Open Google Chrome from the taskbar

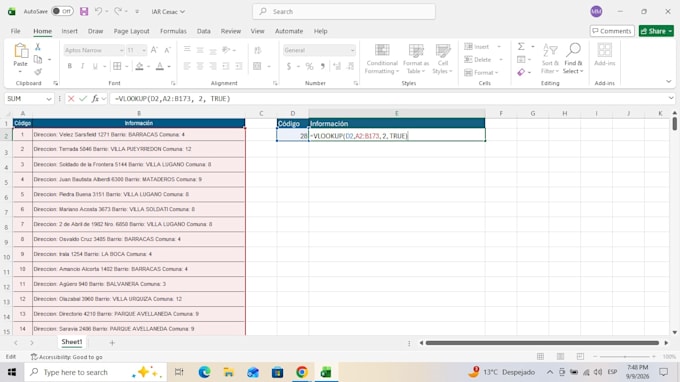[302, 372]
